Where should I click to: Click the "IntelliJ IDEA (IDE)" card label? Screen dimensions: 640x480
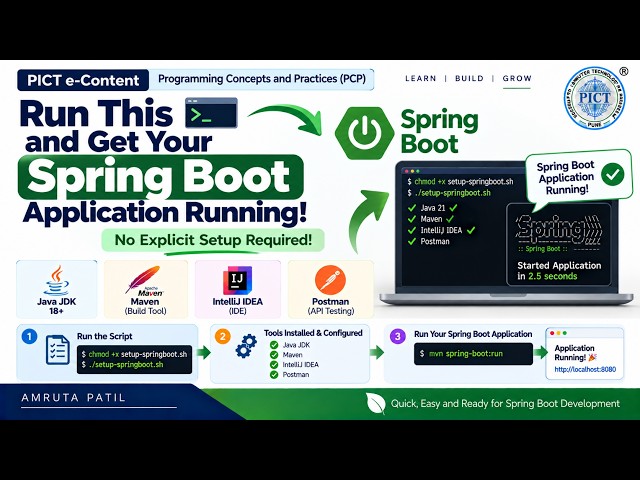click(x=238, y=306)
